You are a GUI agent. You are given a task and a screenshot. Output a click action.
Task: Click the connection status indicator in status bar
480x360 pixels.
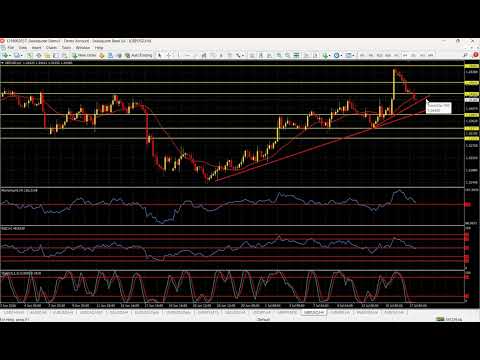pos(449,320)
